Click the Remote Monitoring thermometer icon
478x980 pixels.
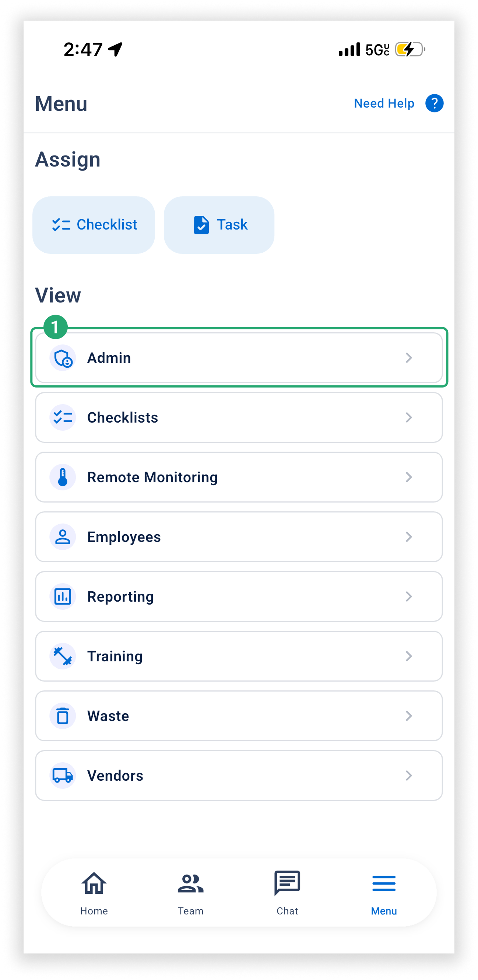63,477
